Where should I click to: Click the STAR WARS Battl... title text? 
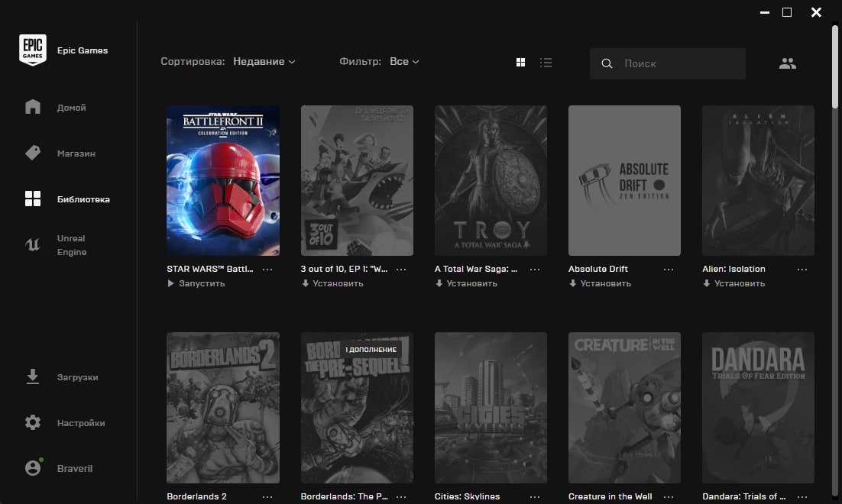[x=210, y=269]
